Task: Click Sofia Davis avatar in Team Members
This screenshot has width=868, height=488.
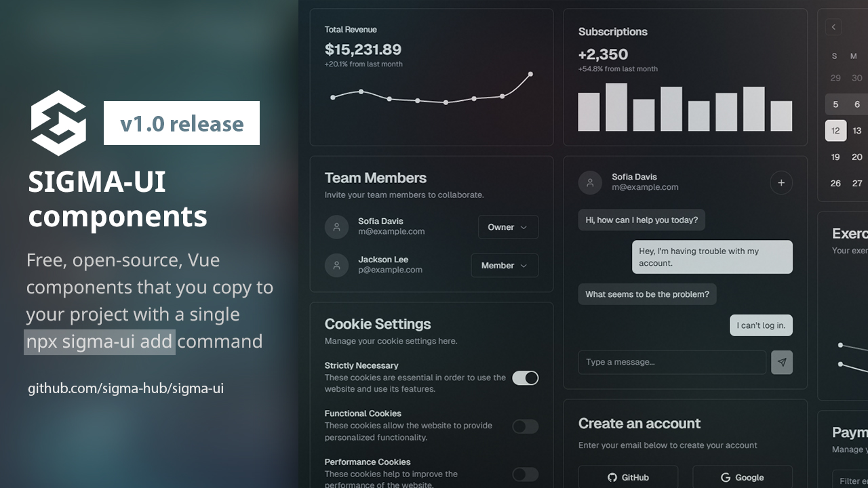Action: point(336,226)
